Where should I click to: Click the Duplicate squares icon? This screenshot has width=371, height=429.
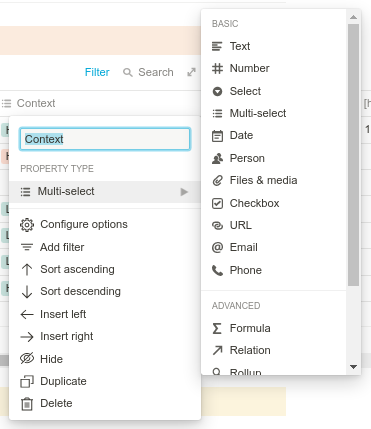point(27,381)
